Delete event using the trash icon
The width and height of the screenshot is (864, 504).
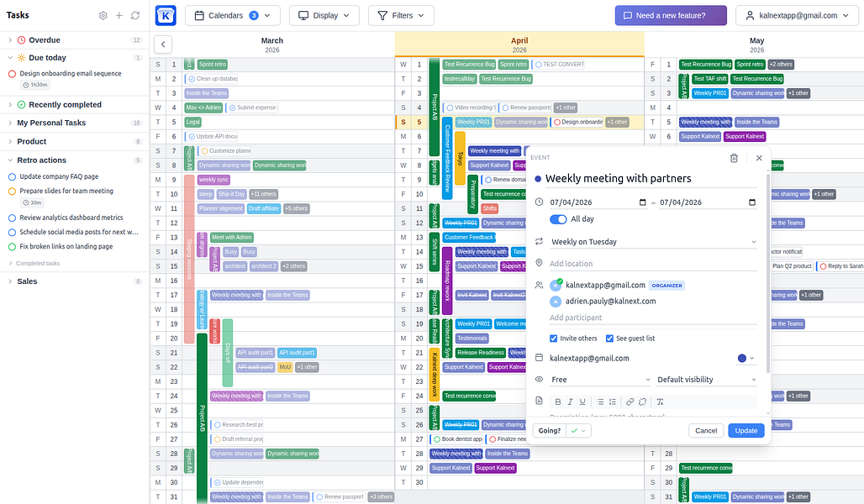734,158
